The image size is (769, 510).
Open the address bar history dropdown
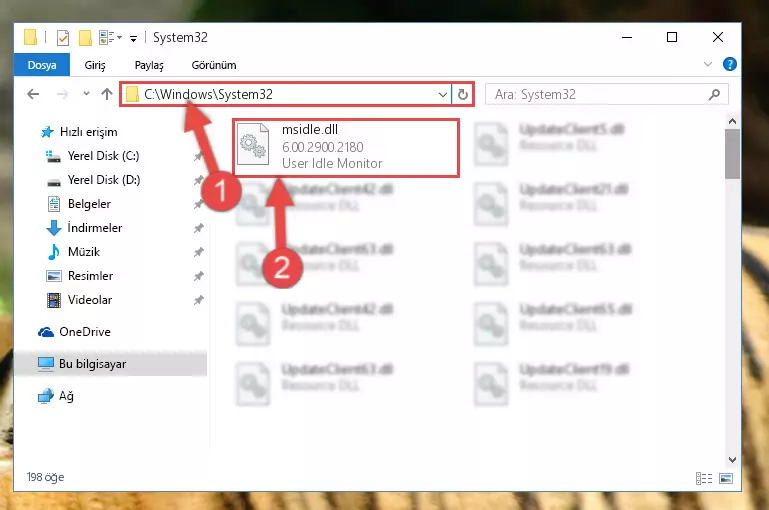pos(442,94)
